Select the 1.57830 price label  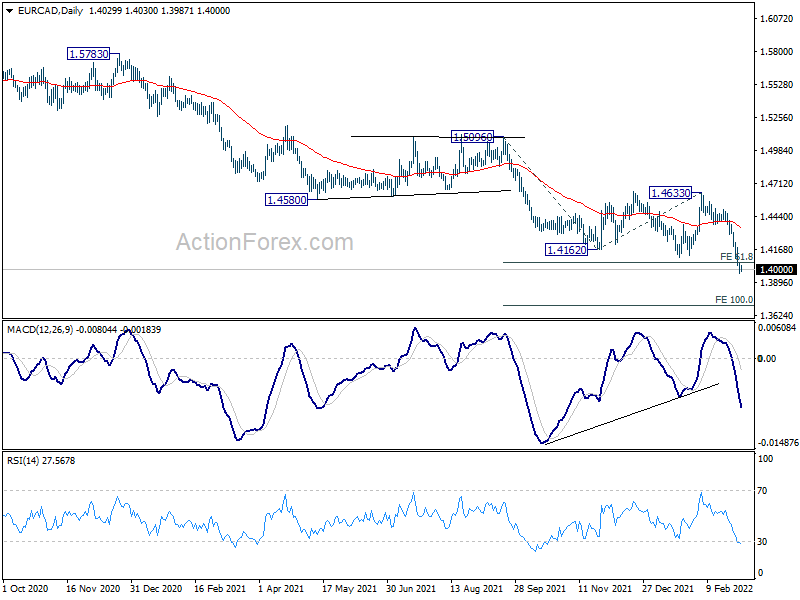[x=88, y=54]
